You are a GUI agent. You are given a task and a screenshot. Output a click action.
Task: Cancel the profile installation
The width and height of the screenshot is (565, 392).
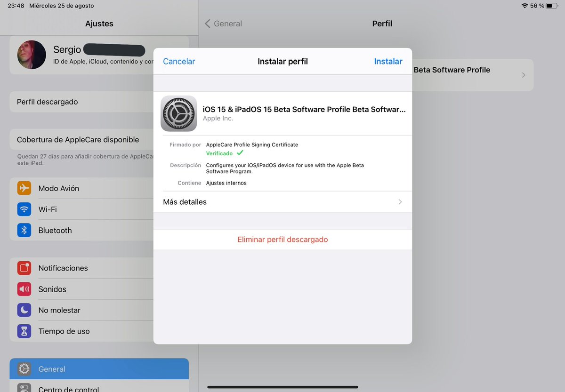179,61
